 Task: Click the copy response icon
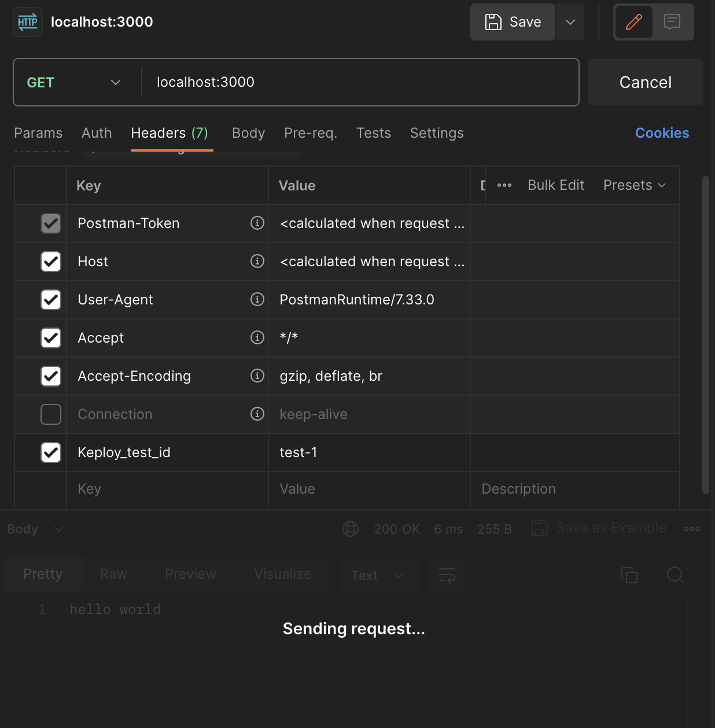[629, 575]
